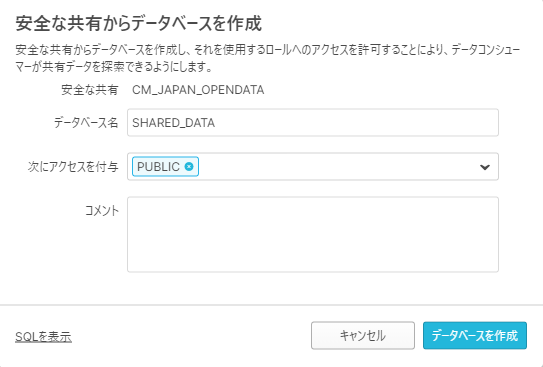The height and width of the screenshot is (367, 543).
Task: Click the コメント label
Action: (102, 211)
